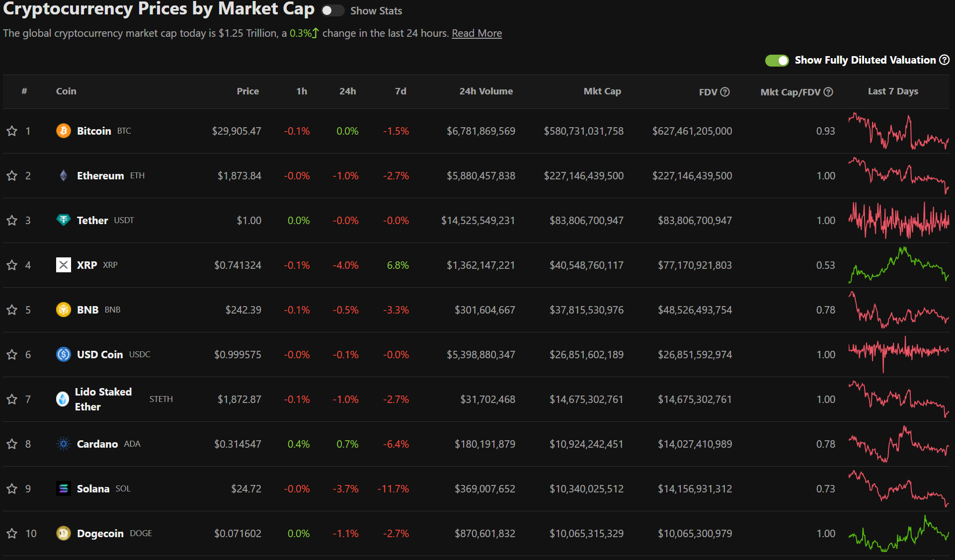Image resolution: width=955 pixels, height=560 pixels.
Task: Click the Mkt Cap/FDV help question icon
Action: (x=828, y=92)
